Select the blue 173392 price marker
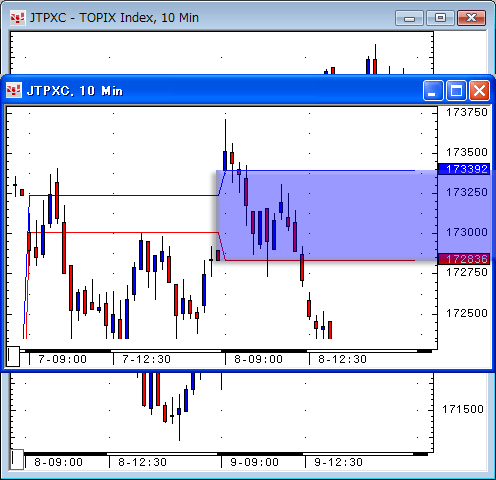 [x=464, y=169]
